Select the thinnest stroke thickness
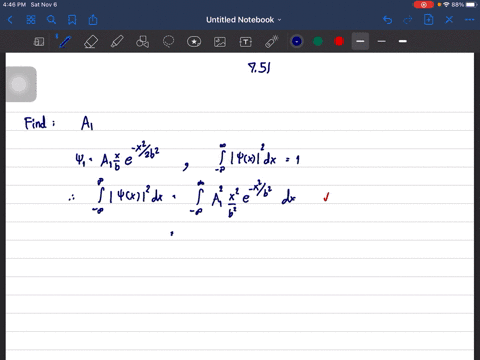The image size is (480, 360). point(382,41)
